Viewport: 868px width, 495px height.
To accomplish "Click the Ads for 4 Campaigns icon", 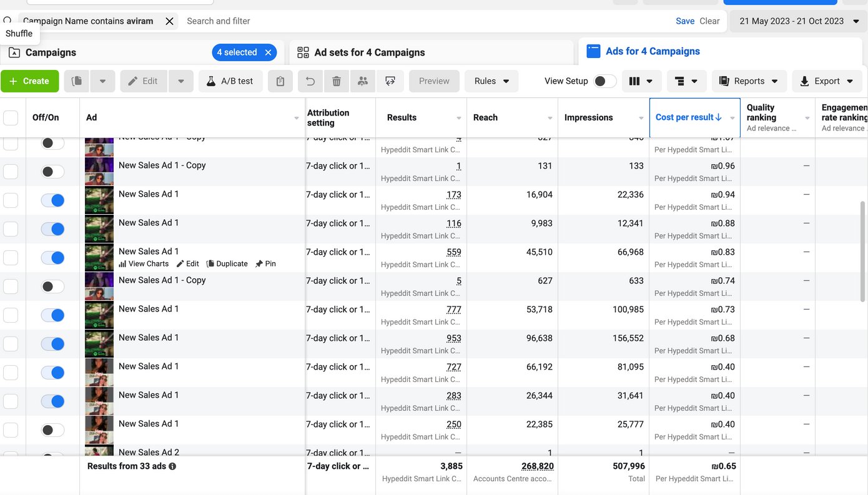I will pos(593,51).
